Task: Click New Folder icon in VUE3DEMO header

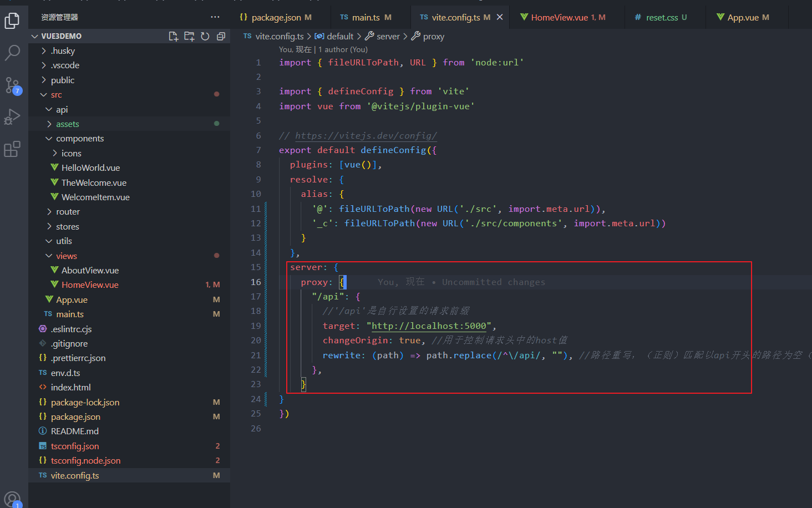Action: [x=189, y=36]
